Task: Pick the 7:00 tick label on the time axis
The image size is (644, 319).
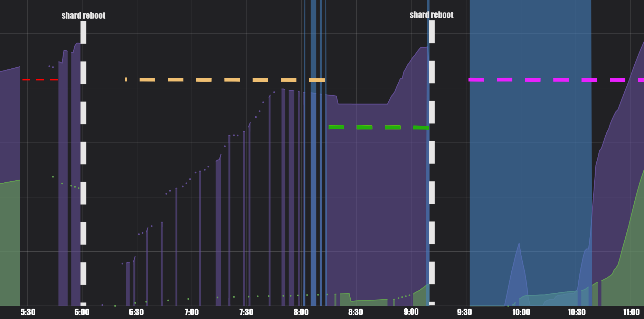Action: point(191,312)
